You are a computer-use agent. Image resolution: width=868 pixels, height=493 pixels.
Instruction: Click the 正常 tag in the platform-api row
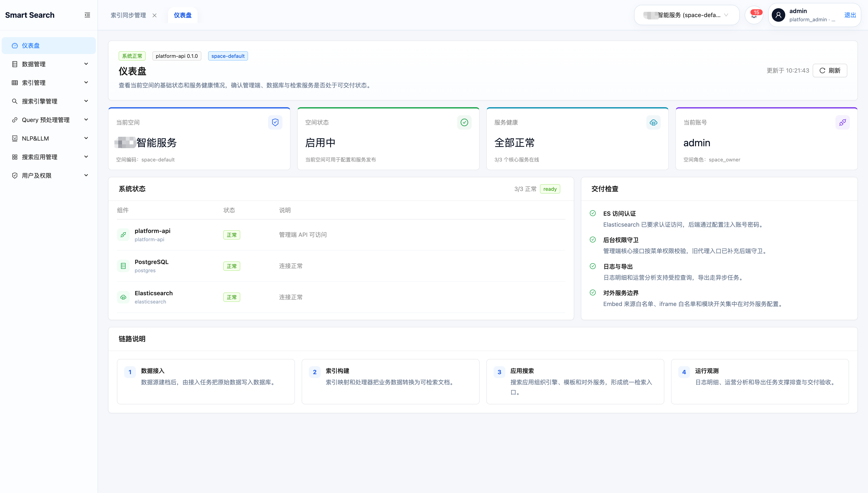tap(232, 235)
